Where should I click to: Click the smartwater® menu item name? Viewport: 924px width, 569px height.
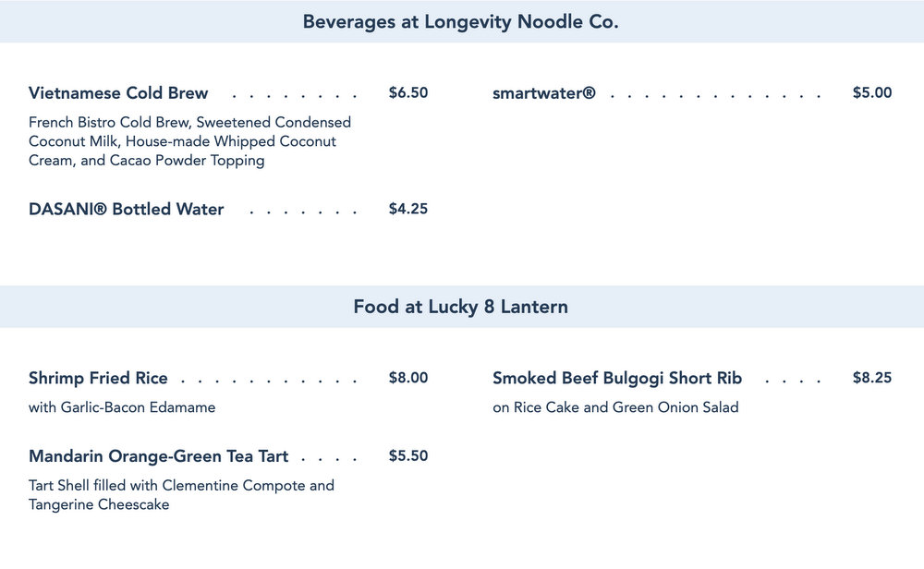coord(543,93)
